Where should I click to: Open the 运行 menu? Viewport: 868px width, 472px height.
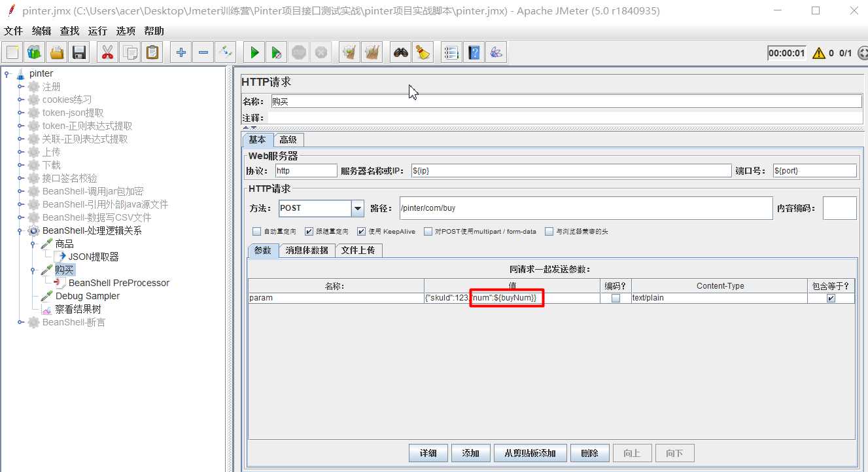[x=97, y=31]
